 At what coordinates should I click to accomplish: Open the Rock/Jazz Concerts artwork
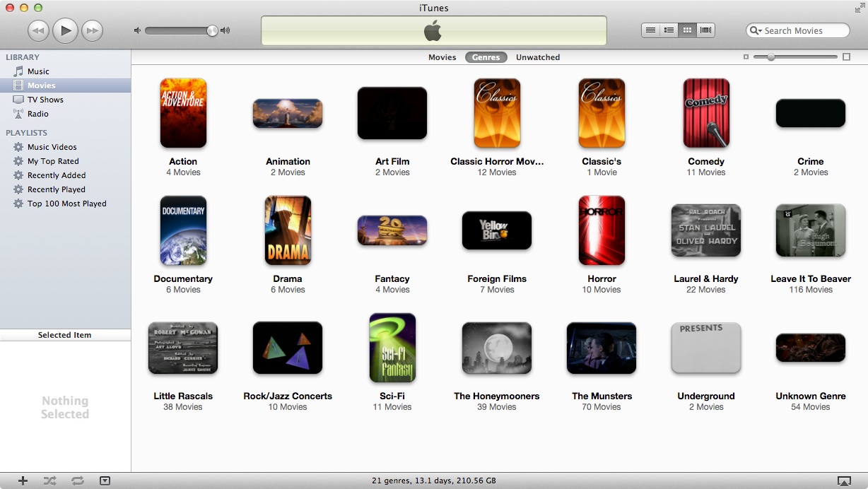tap(288, 348)
